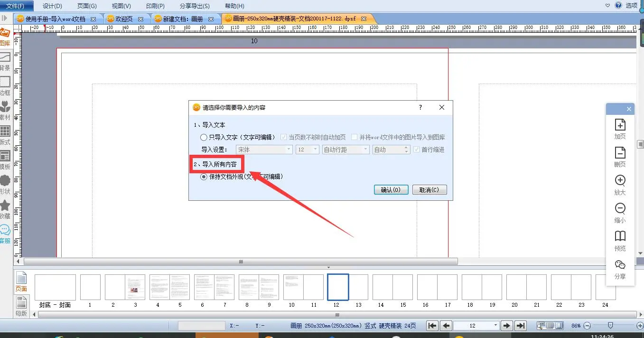Viewport: 644px width, 338px height.
Task: Open the 宋体 font dropdown
Action: (x=264, y=150)
